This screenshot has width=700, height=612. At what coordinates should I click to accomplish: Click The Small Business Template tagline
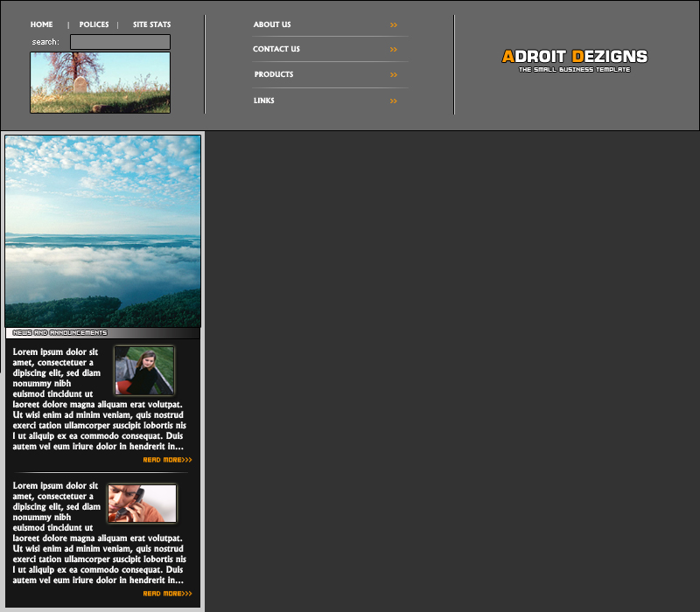(575, 70)
